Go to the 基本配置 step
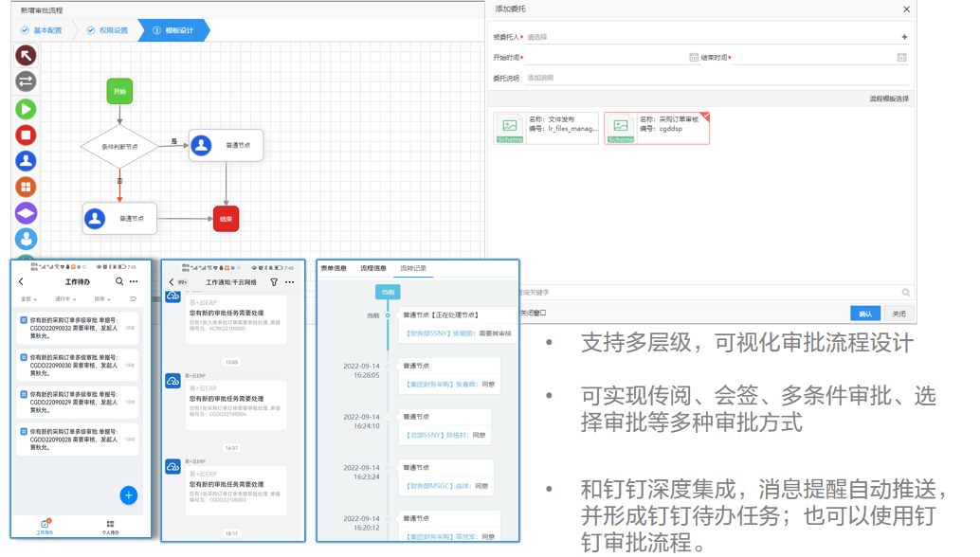This screenshot has width=980, height=557. click(x=42, y=30)
